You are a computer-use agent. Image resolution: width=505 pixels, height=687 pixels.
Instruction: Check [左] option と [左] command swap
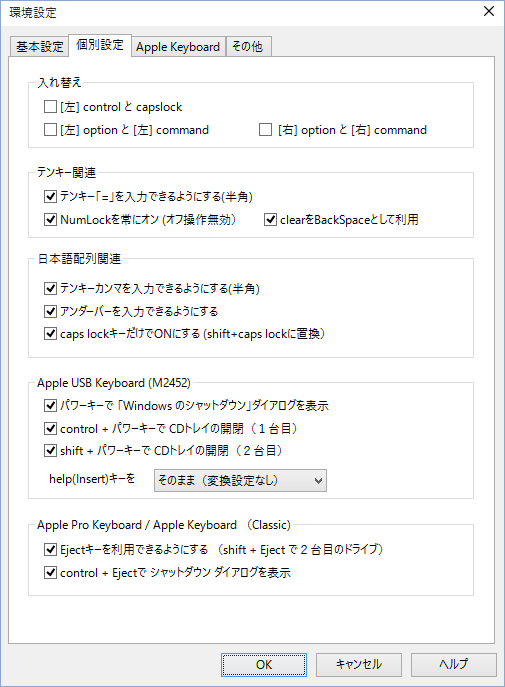click(50, 130)
